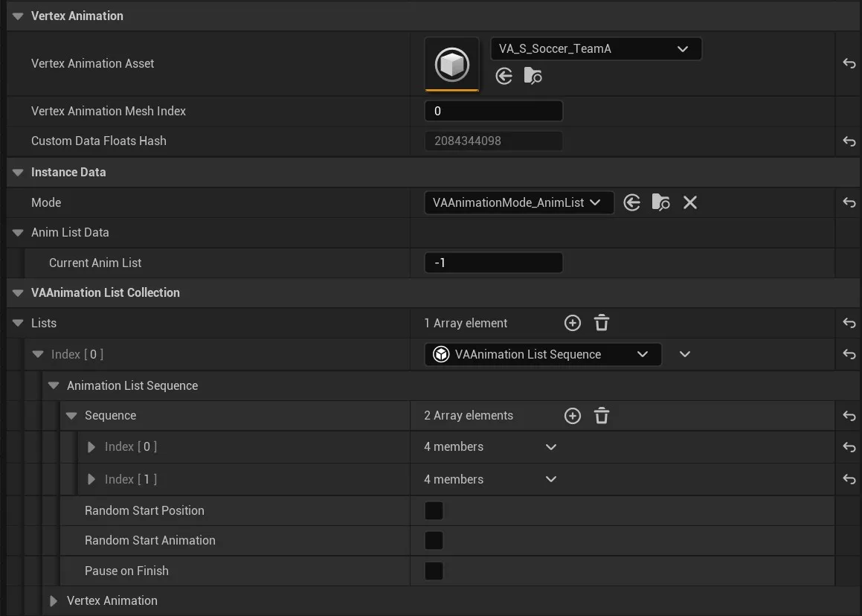
Task: Check the Random Start Animation box
Action: (x=434, y=540)
